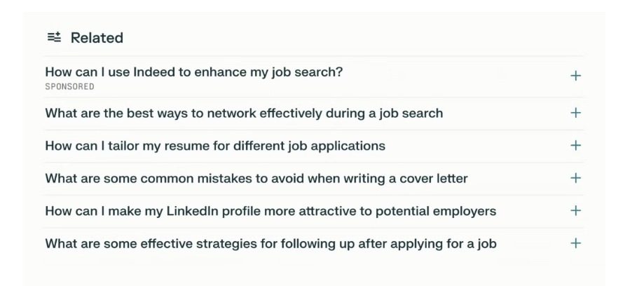Click plus icon for networking during job search
Image resolution: width=644 pixels, height=286 pixels.
coord(575,113)
